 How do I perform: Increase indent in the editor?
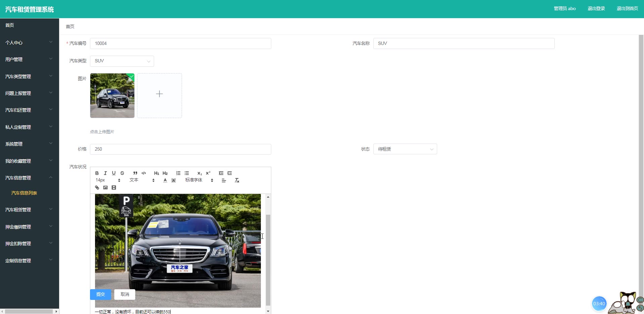[x=230, y=173]
